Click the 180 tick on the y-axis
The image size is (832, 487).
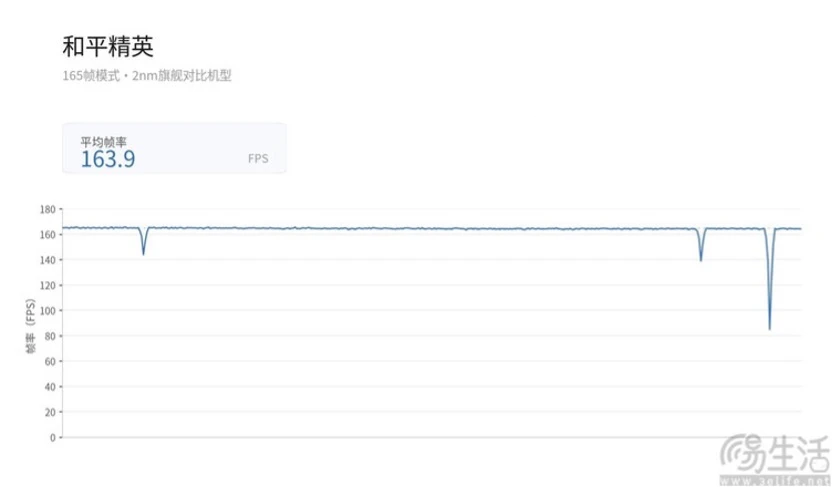coord(48,210)
